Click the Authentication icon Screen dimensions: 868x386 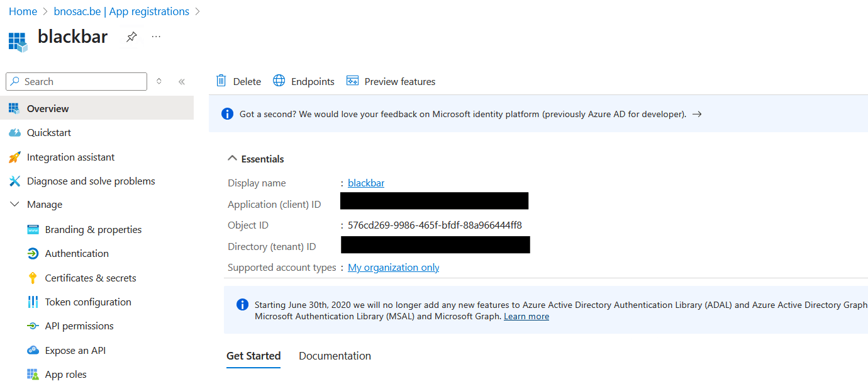coord(33,253)
